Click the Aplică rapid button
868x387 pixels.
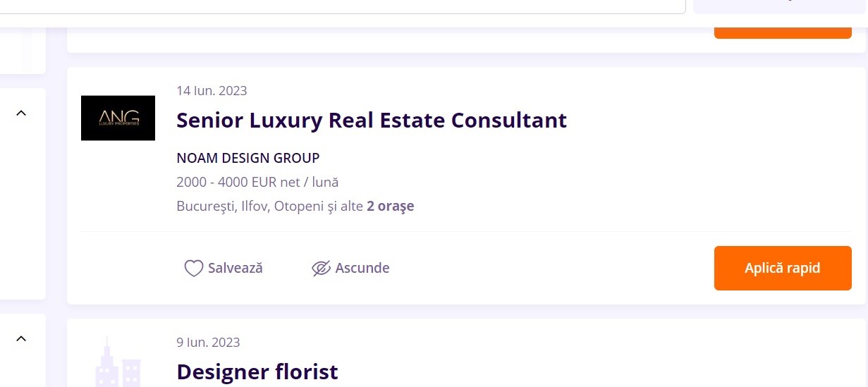(783, 268)
